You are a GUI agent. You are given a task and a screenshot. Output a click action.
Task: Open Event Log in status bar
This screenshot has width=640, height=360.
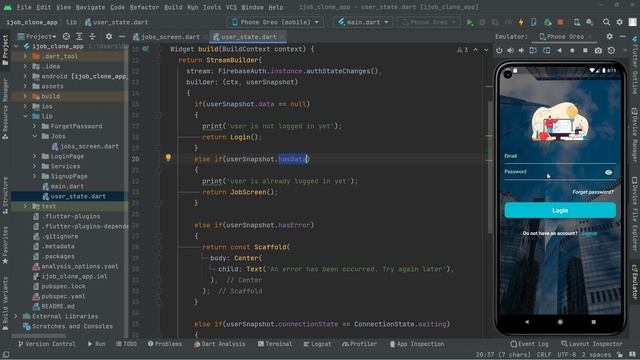(529, 344)
